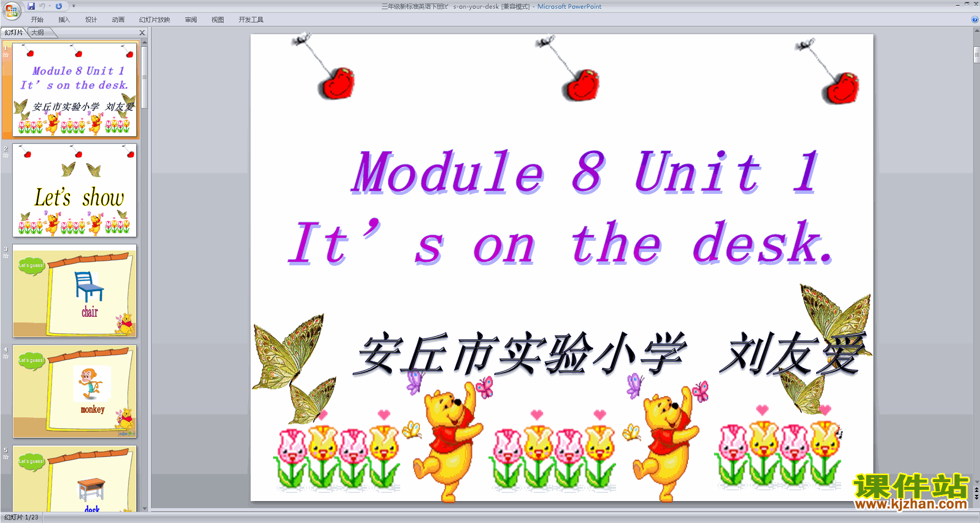The image size is (980, 523).
Task: Click the thumbnail pane scrollbar thumb
Action: point(144,78)
